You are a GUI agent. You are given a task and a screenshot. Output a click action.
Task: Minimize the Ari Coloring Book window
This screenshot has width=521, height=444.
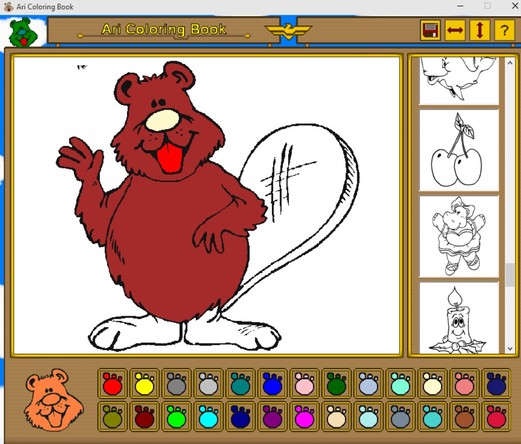[460, 6]
